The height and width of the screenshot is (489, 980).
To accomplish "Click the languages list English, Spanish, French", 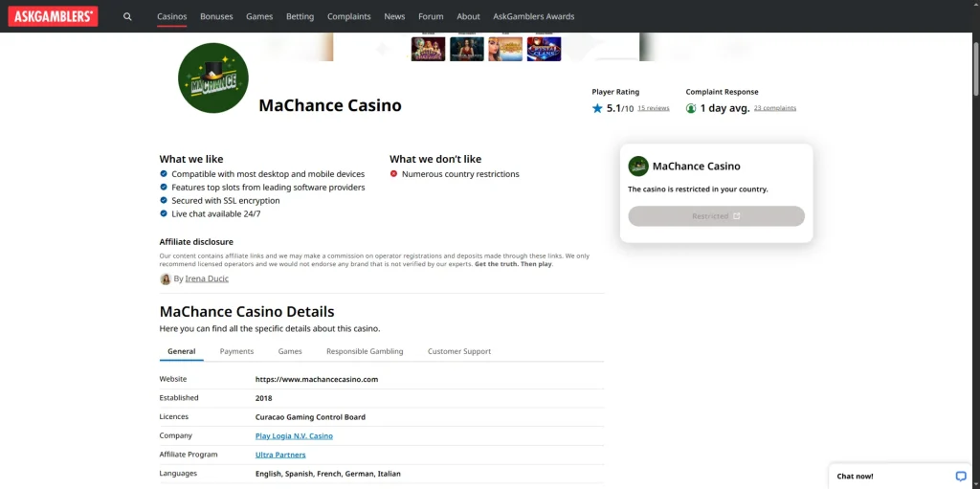I will [x=328, y=474].
